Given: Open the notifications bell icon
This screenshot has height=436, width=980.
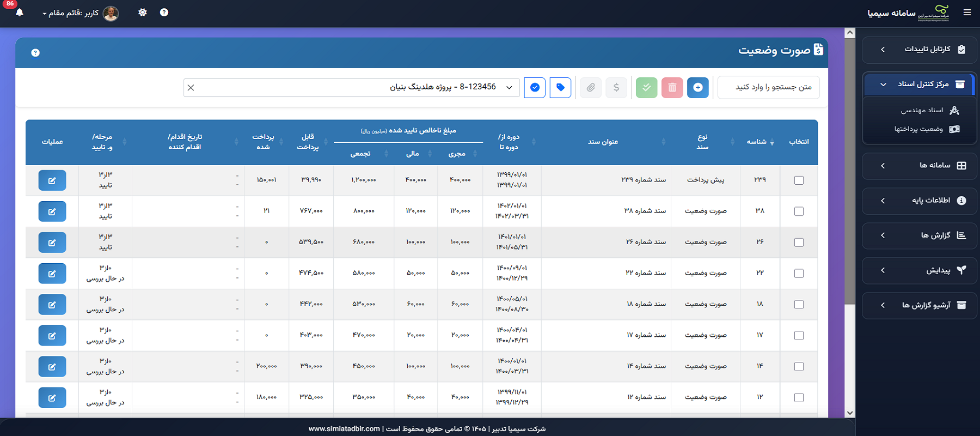Looking at the screenshot, I should [20, 13].
